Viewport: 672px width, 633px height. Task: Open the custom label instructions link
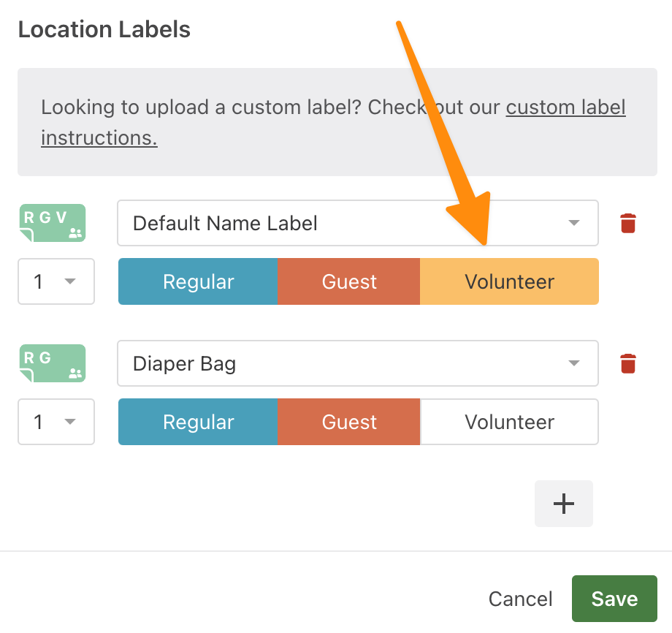pos(565,107)
